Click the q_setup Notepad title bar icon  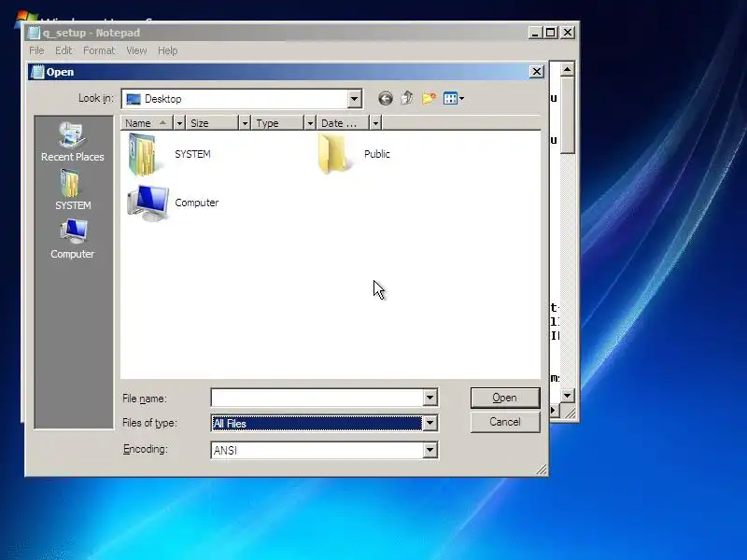(34, 33)
